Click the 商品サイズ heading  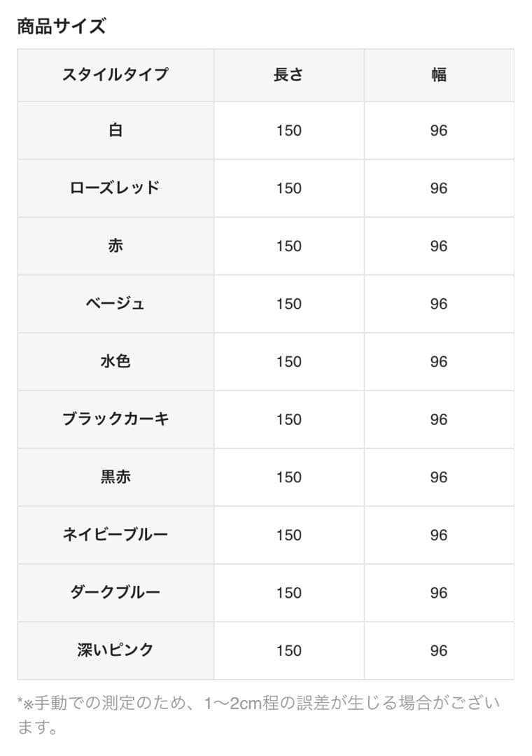click(x=62, y=27)
